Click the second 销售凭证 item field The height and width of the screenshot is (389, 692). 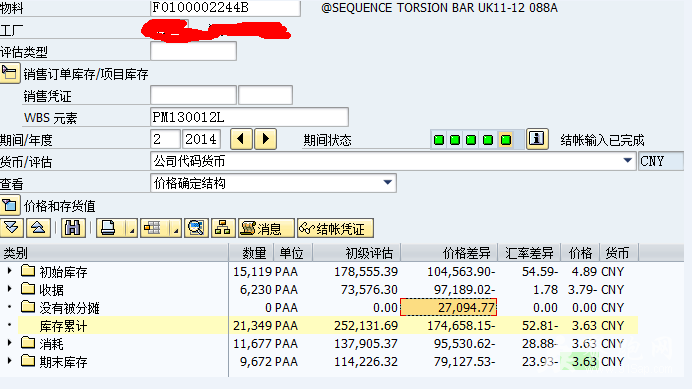pyautogui.click(x=265, y=95)
